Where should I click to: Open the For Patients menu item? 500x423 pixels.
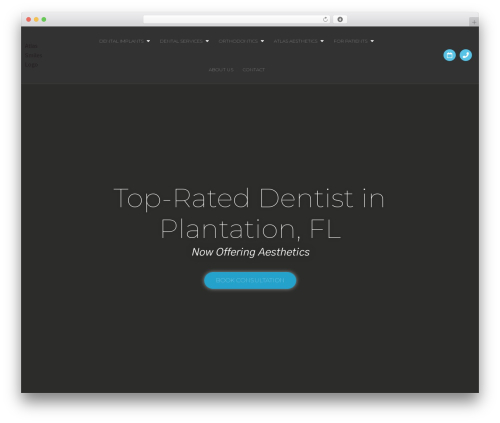350,41
